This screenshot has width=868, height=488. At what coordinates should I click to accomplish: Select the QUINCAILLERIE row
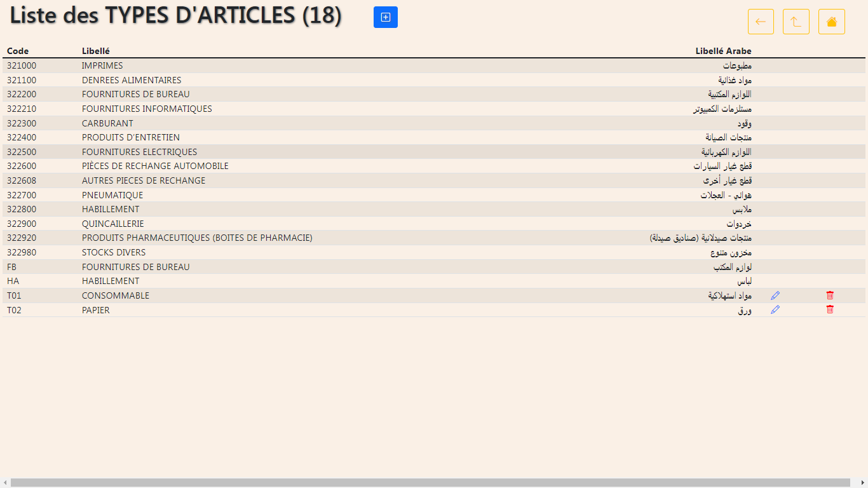point(434,224)
